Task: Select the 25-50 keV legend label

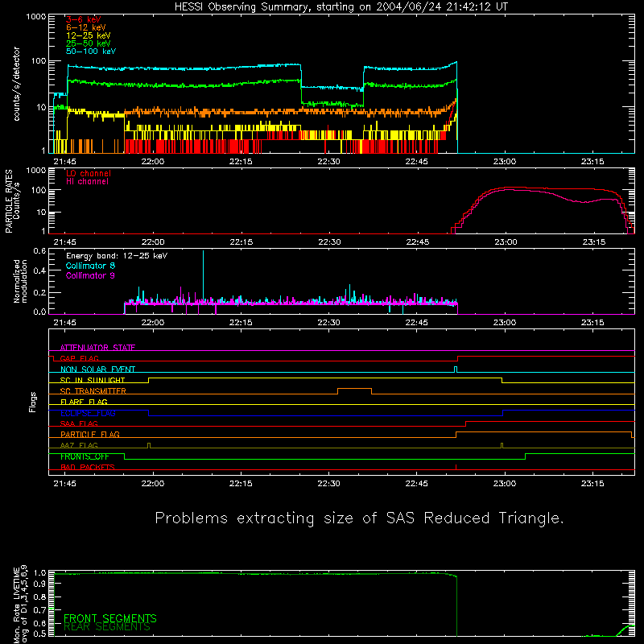Action: [89, 43]
